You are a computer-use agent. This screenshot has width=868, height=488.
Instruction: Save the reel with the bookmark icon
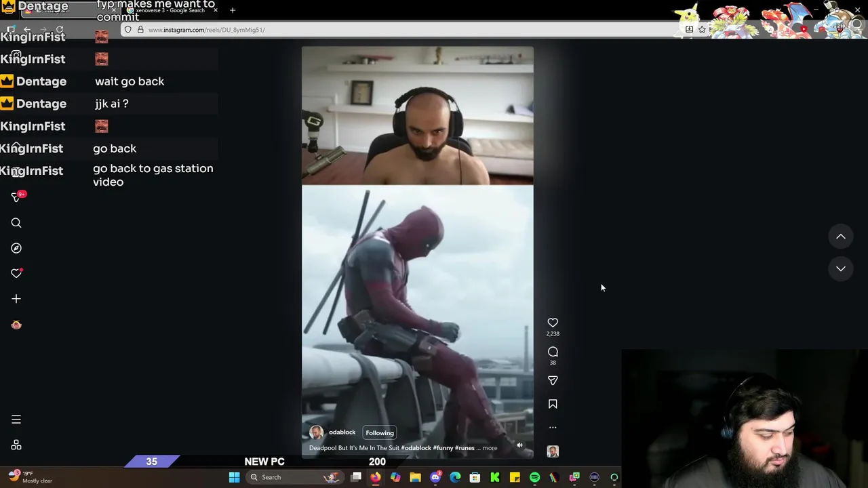[x=553, y=404]
